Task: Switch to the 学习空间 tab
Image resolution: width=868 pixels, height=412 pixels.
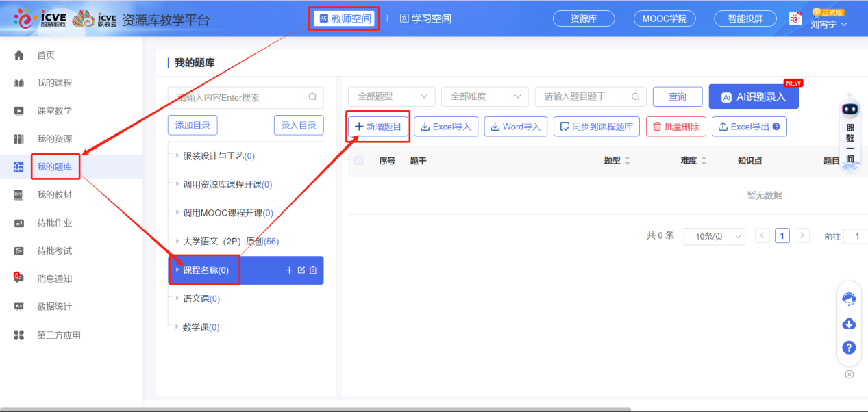Action: click(425, 18)
